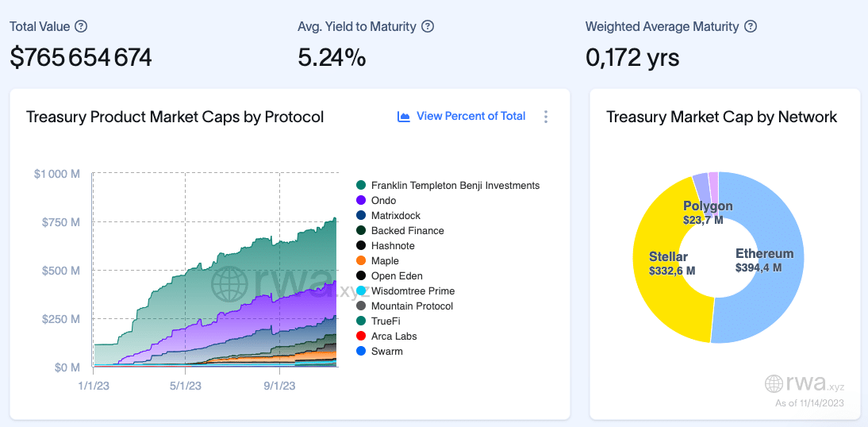868x427 pixels.
Task: Click the Backed Finance legend dot
Action: tap(362, 231)
